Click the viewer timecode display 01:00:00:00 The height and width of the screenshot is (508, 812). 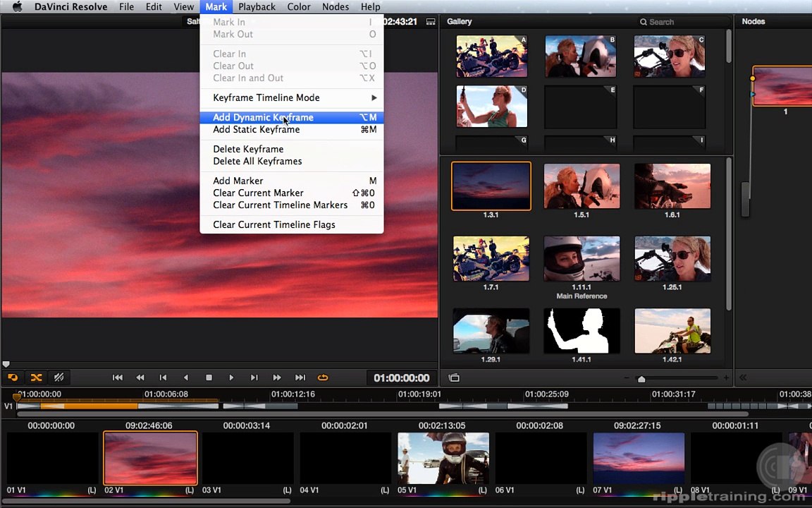coord(401,378)
